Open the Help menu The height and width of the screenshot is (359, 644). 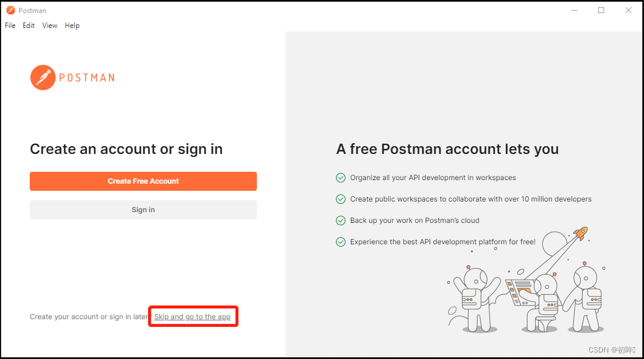coord(72,25)
